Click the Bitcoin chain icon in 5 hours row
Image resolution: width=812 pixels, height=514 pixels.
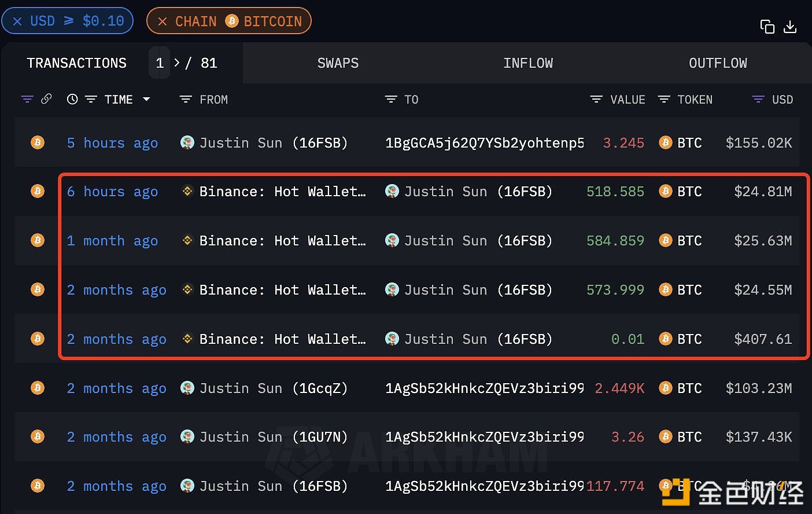tap(38, 142)
